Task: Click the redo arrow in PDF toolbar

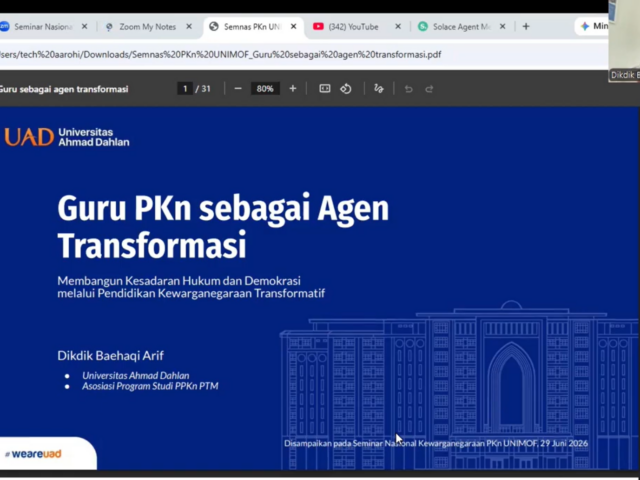Action: (x=429, y=89)
